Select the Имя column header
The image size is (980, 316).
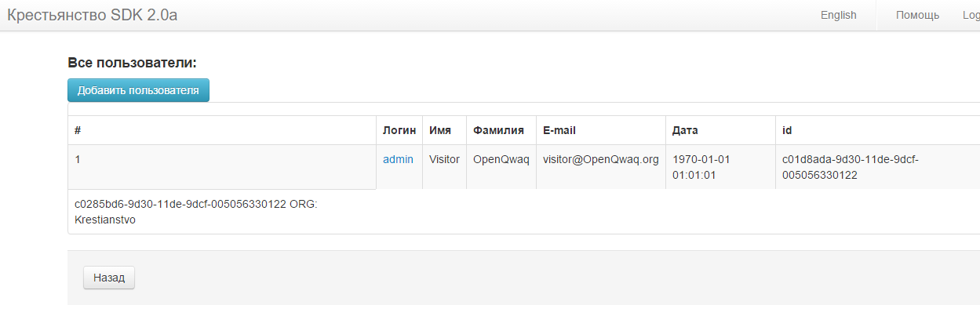click(x=444, y=130)
